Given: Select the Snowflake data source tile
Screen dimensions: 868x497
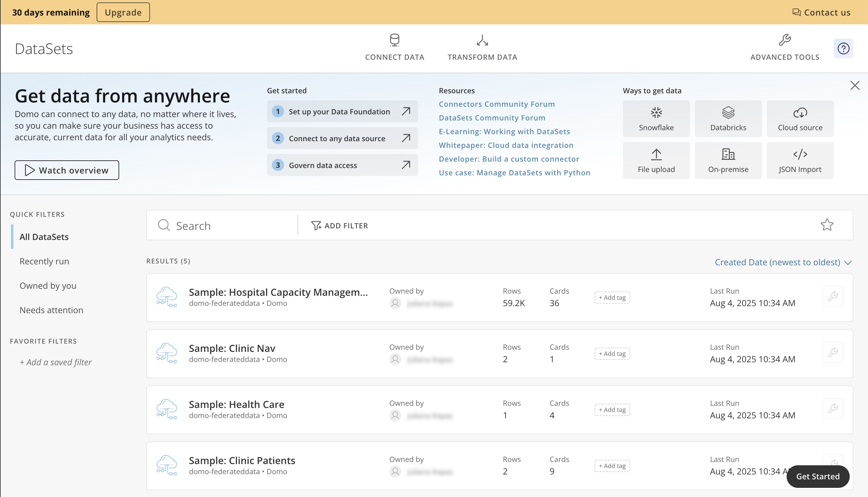Looking at the screenshot, I should click(x=656, y=119).
